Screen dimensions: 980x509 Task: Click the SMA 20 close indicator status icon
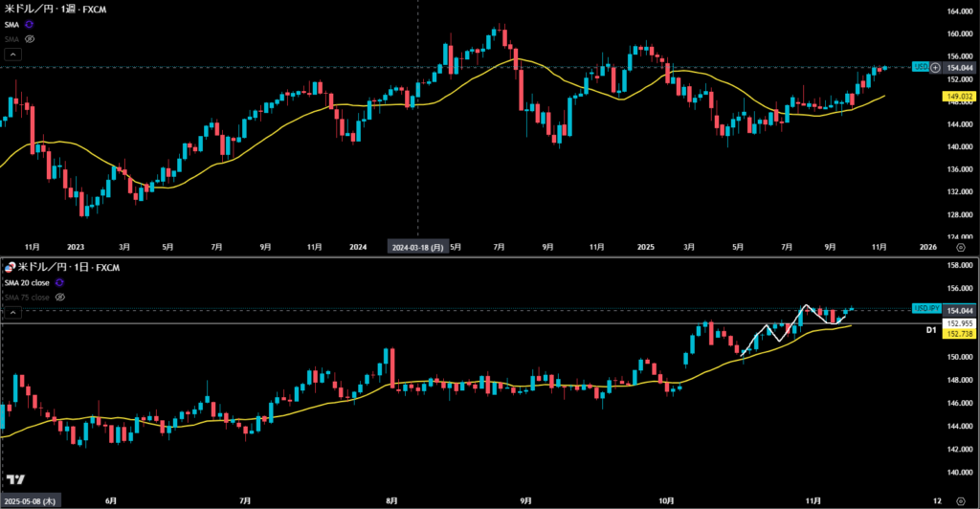click(x=60, y=283)
